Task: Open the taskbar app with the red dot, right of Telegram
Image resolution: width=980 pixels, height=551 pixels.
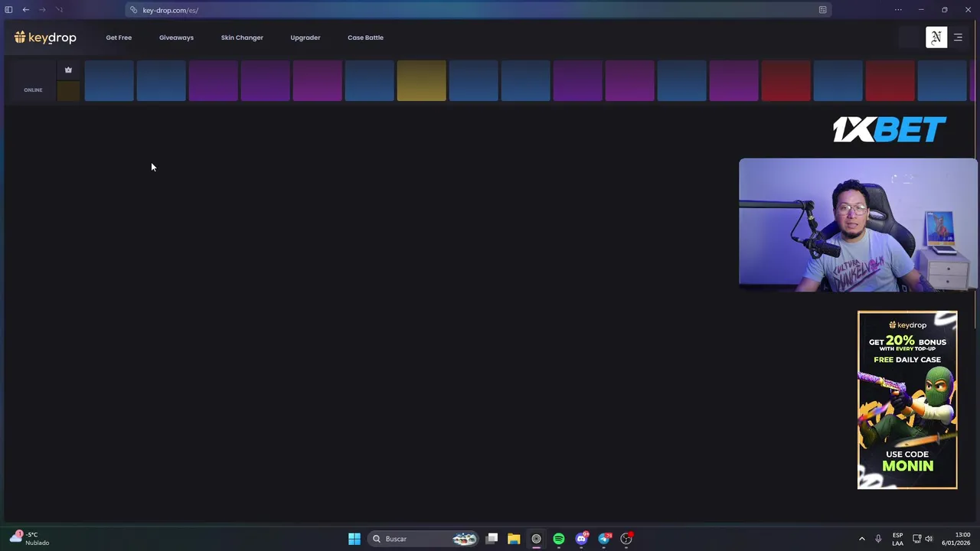Action: tap(626, 539)
